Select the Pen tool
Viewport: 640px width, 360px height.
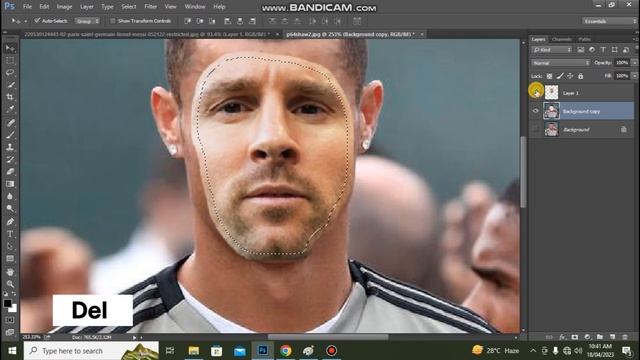(10, 222)
